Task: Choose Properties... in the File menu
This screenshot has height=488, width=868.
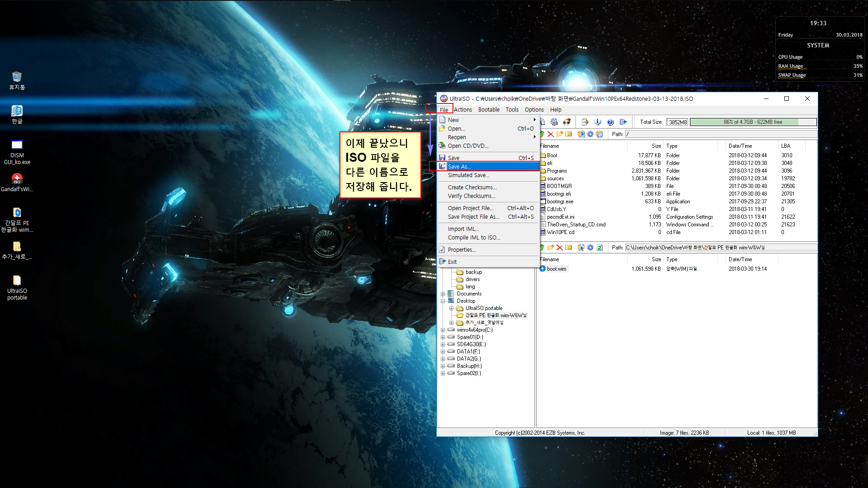Action: click(488, 250)
